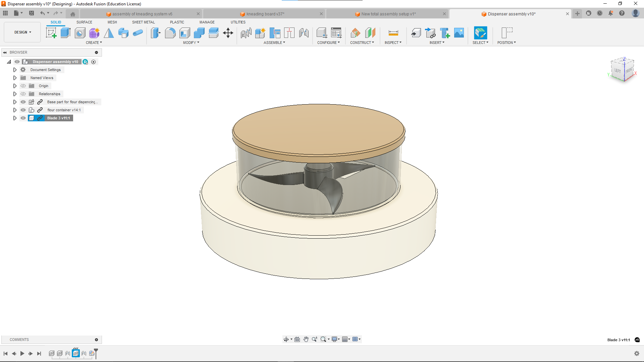Click the Extrude tool icon
The width and height of the screenshot is (644, 362).
65,33
